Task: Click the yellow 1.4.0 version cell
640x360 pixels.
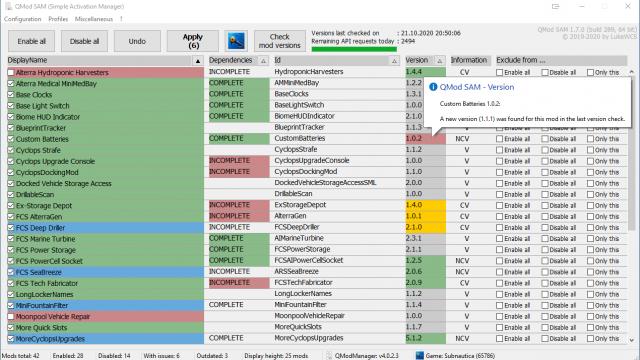Action: click(425, 205)
